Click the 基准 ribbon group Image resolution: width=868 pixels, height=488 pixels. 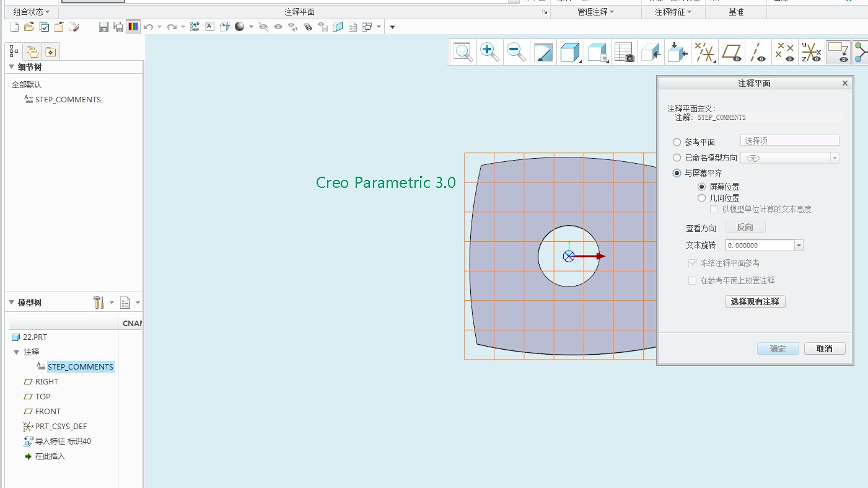(x=735, y=12)
